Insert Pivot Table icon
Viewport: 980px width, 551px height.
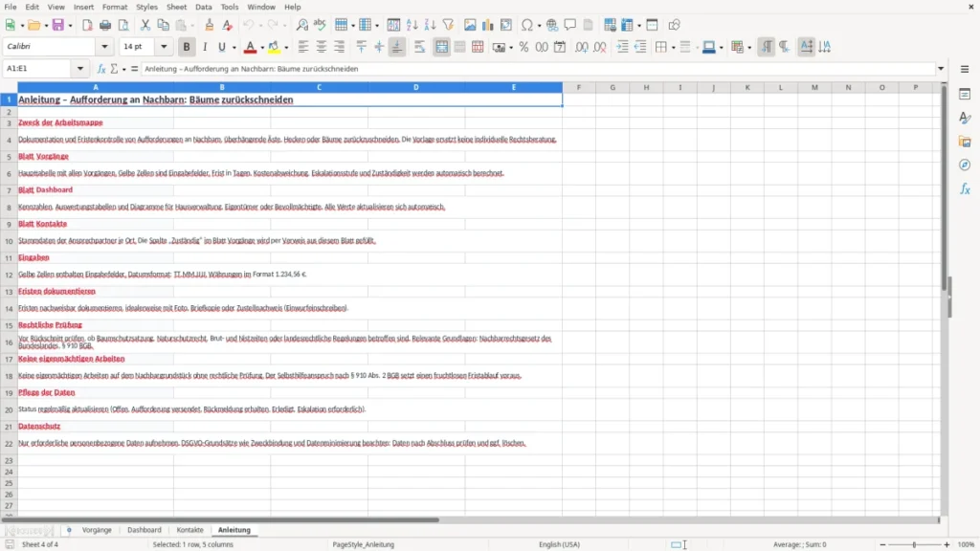(x=506, y=25)
